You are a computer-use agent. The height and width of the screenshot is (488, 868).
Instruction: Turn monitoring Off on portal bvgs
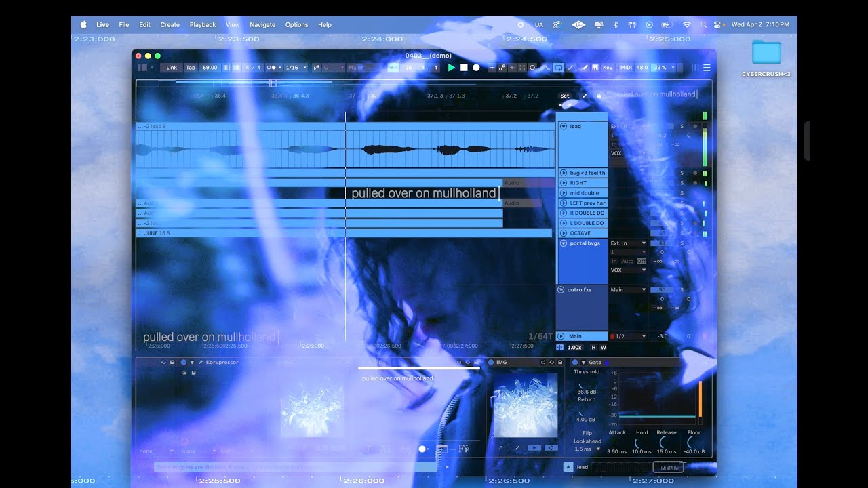642,261
